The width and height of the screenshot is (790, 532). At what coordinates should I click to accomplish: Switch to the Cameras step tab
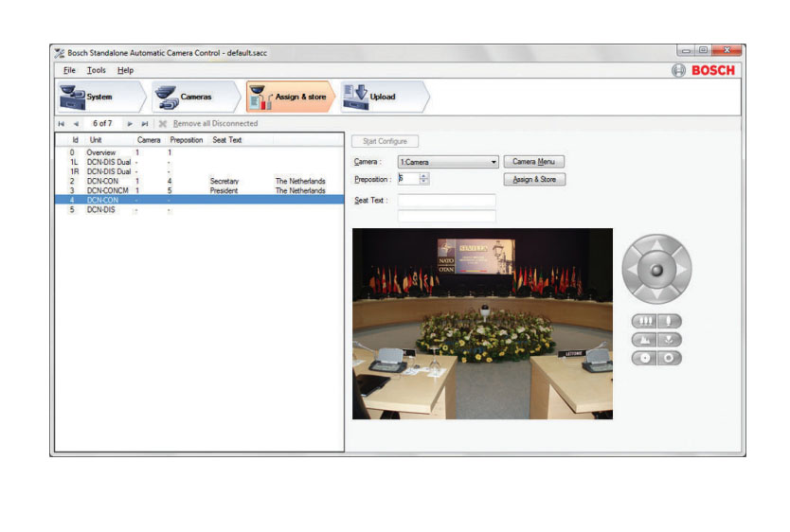(196, 97)
